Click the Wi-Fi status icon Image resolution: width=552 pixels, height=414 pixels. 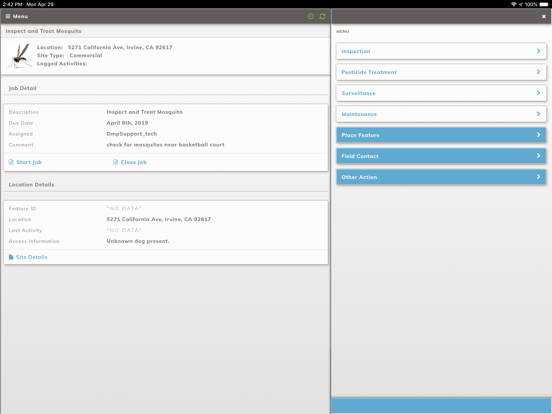[514, 4]
